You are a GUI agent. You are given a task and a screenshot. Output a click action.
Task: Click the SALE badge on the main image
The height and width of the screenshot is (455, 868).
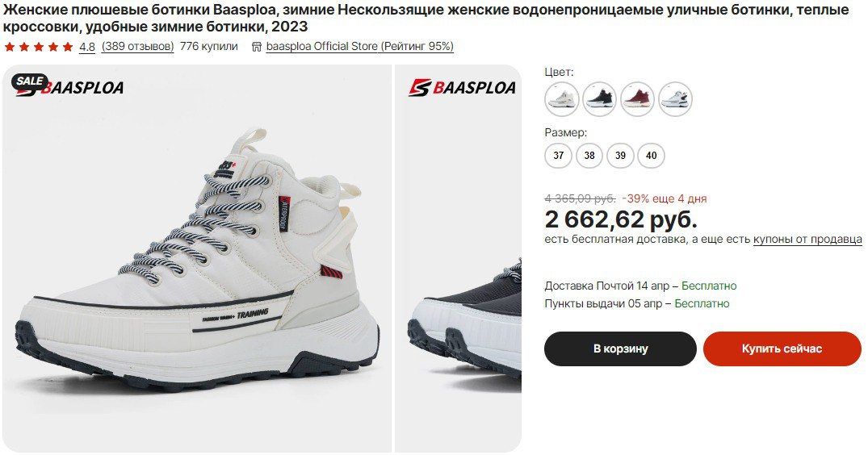(29, 81)
